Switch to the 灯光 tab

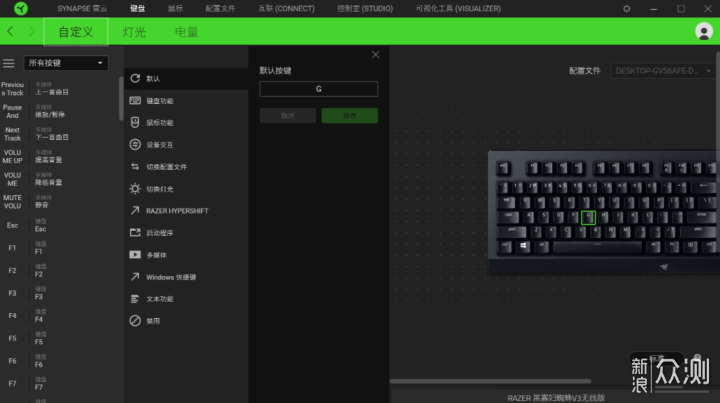click(x=134, y=32)
